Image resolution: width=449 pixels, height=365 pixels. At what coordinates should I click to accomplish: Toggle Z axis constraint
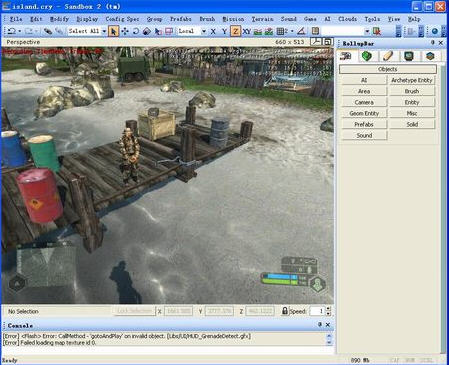point(235,31)
